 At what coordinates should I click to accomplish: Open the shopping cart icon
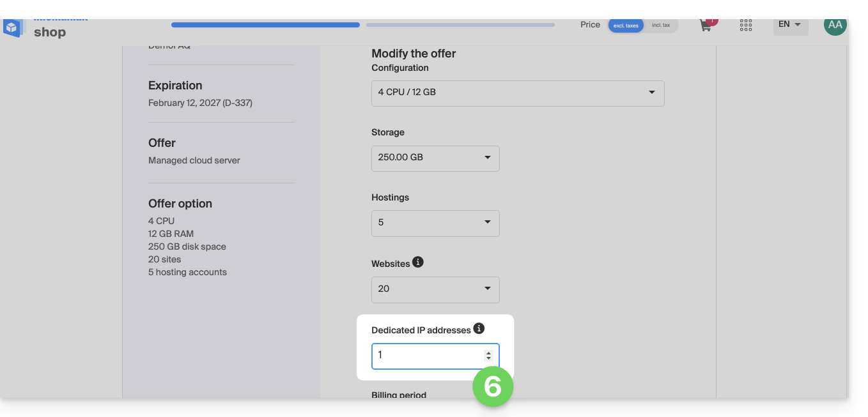[706, 26]
